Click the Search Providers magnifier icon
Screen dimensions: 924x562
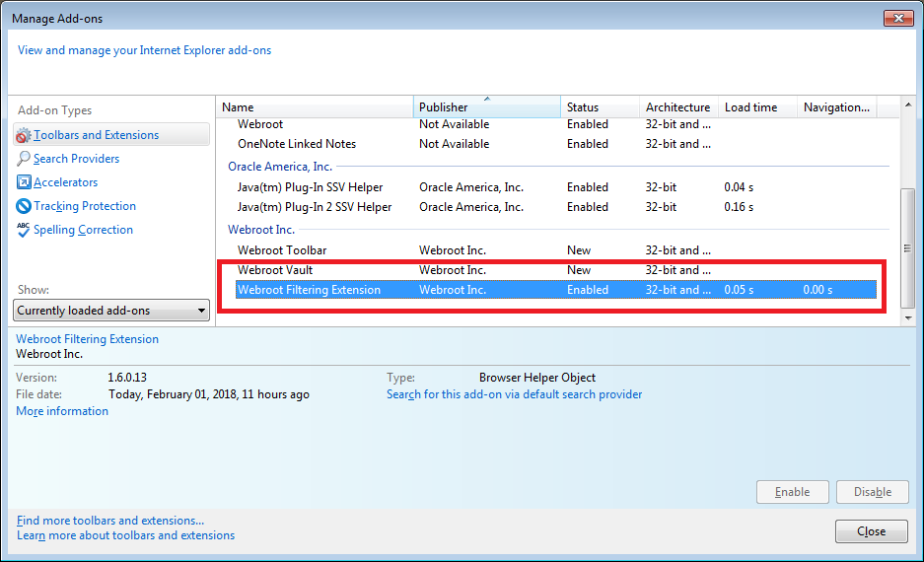[23, 159]
